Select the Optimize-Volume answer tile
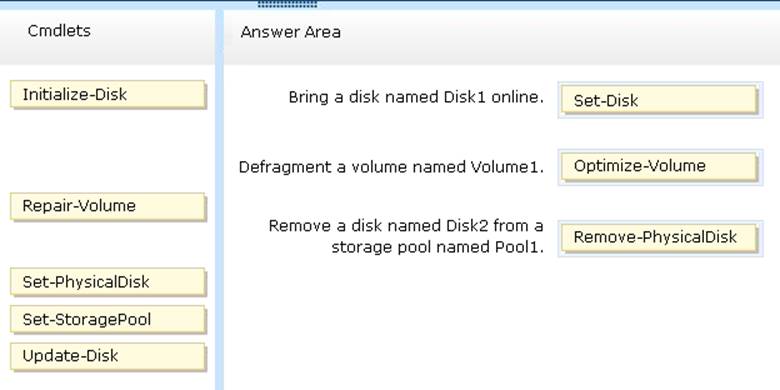Screen dimensions: 780x390 (x=660, y=167)
